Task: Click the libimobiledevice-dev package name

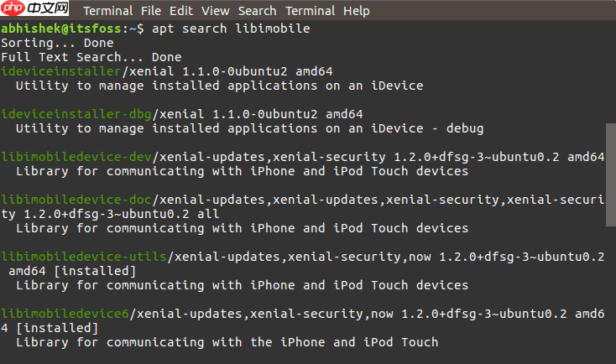Action: 76,157
